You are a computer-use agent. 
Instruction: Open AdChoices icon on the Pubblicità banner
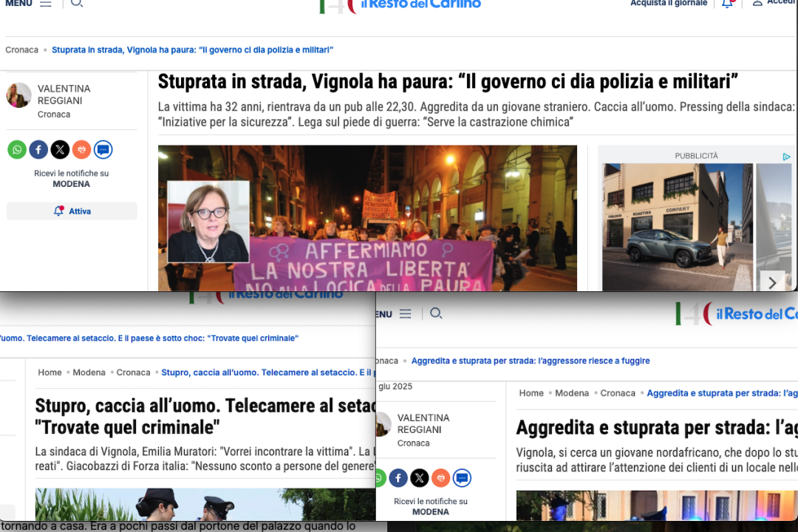point(786,157)
